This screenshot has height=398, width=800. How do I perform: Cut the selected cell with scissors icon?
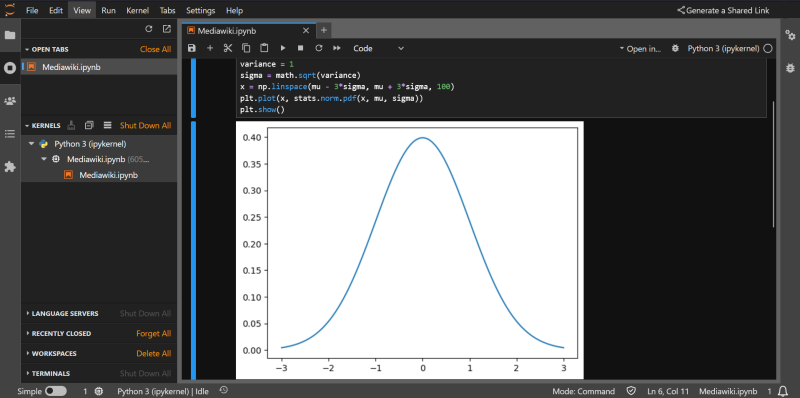pos(228,48)
